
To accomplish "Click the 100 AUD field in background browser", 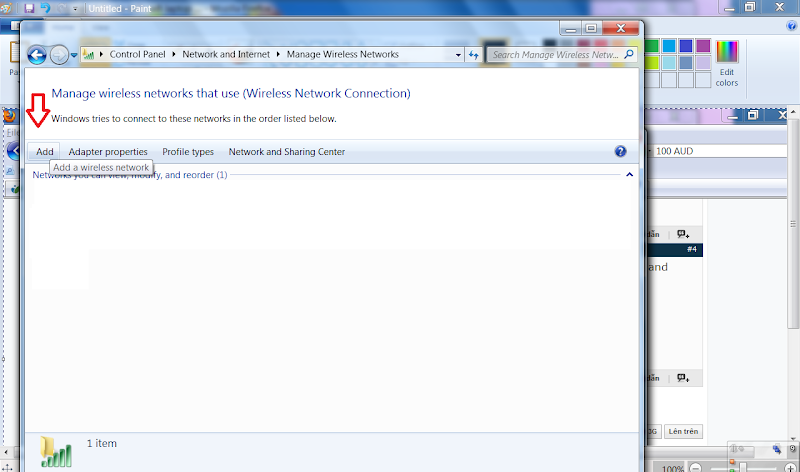I will 720,151.
